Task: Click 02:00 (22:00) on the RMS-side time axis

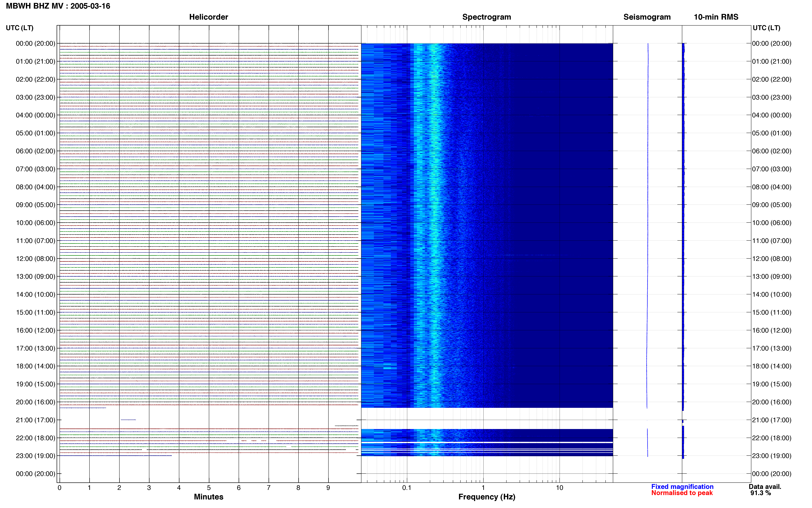Action: pos(772,79)
